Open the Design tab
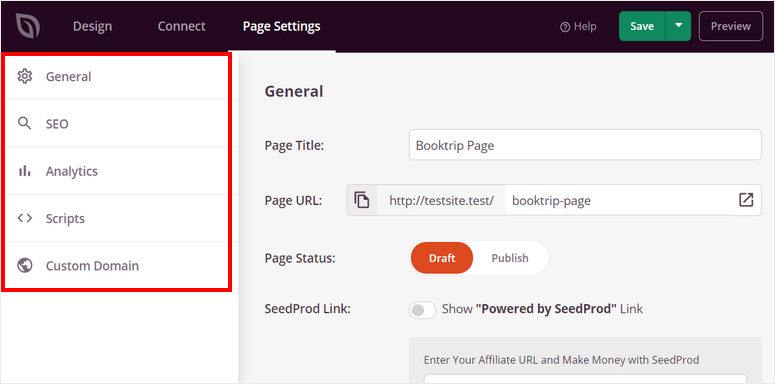 click(x=92, y=26)
